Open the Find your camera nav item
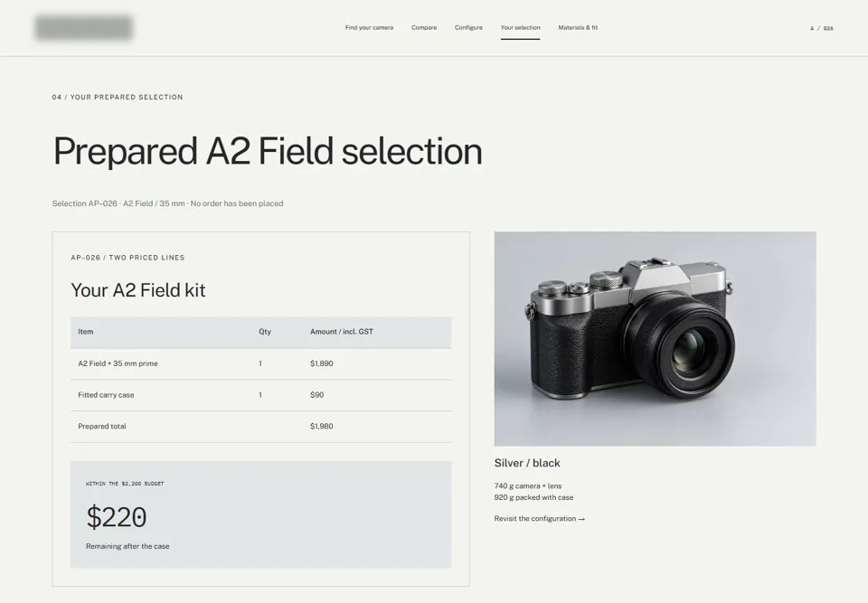Screen dimensions: 868x603 tap(369, 28)
